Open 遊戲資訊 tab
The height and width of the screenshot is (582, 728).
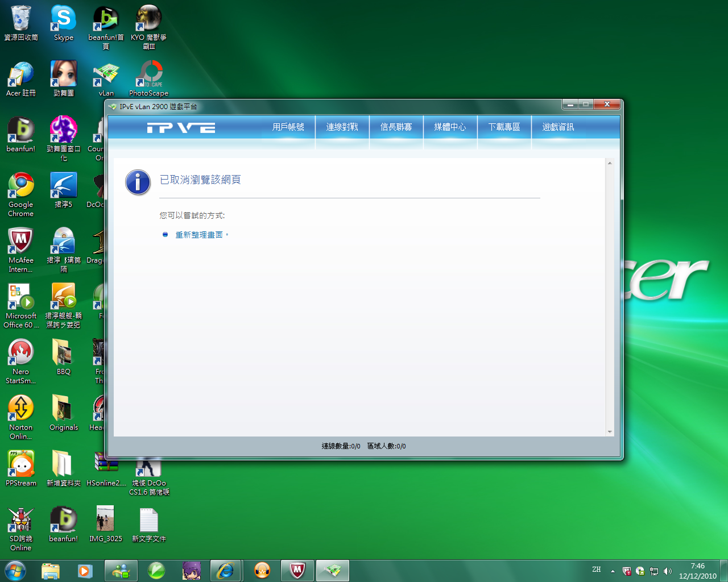point(558,127)
